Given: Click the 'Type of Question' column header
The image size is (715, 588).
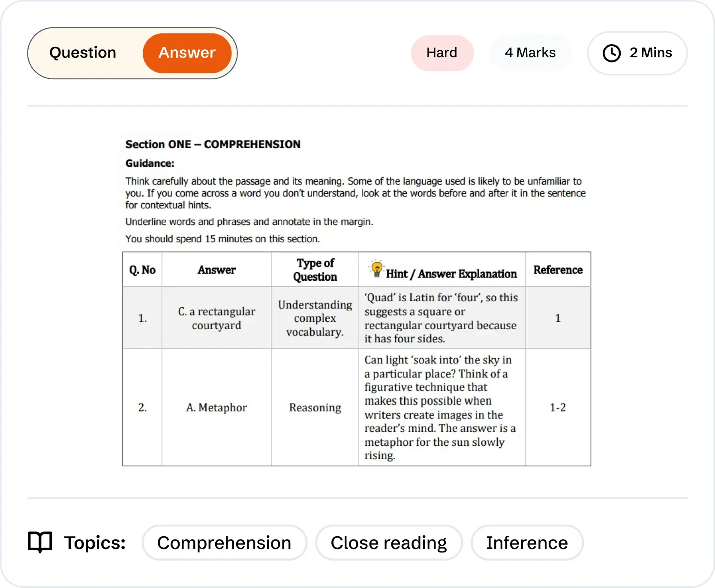Looking at the screenshot, I should tap(315, 270).
